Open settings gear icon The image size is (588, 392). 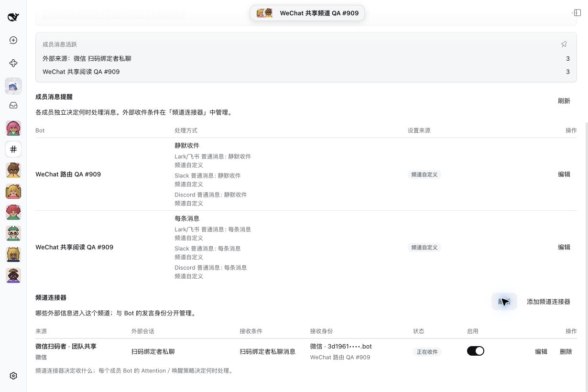coord(13,376)
